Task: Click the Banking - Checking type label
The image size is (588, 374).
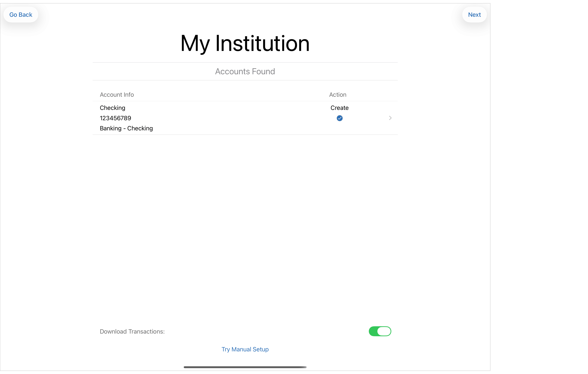Action: pyautogui.click(x=126, y=128)
